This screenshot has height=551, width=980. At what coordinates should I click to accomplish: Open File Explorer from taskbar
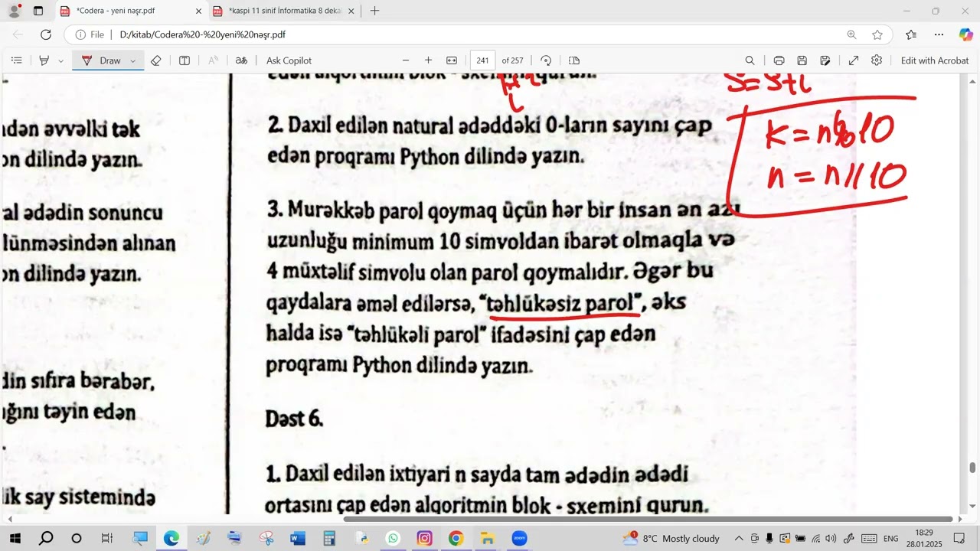[x=488, y=538]
